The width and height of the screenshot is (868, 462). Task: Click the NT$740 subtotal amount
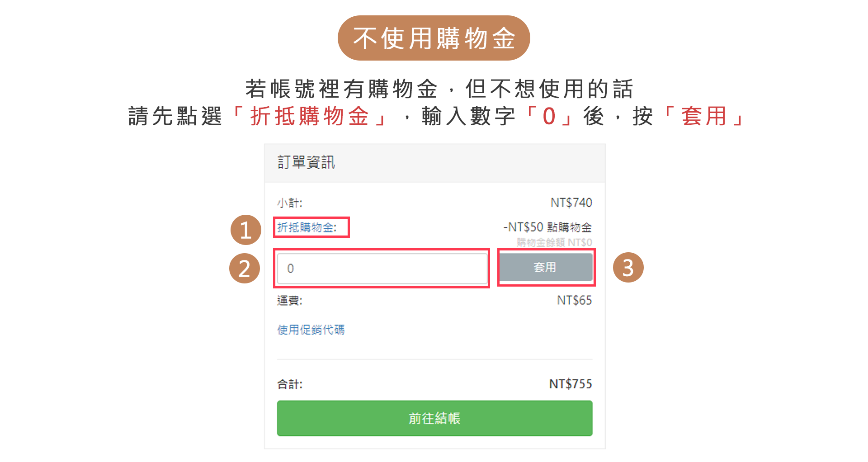571,203
